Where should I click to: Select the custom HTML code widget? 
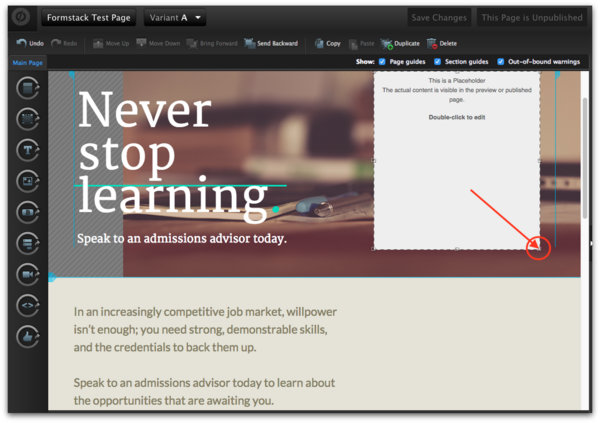pyautogui.click(x=27, y=305)
